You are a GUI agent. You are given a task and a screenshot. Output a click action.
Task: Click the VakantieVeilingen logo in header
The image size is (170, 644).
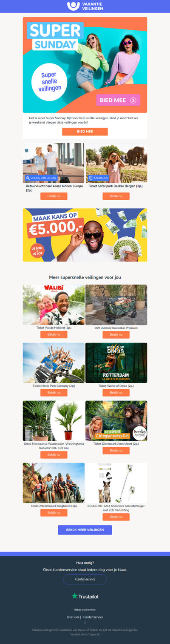click(x=85, y=6)
